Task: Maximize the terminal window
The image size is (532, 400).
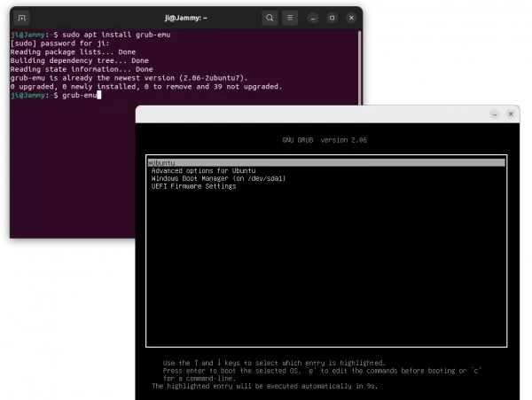Action: point(332,18)
